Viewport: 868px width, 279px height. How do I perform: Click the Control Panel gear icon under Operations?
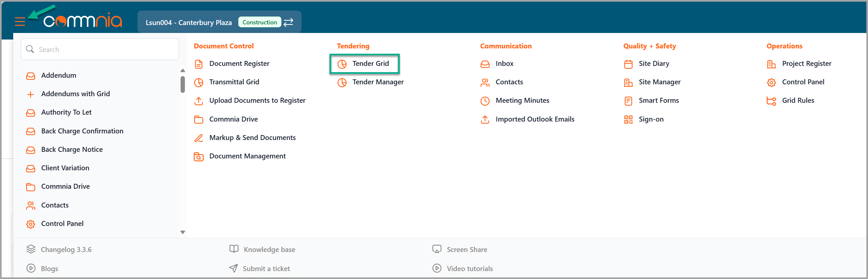pos(771,83)
